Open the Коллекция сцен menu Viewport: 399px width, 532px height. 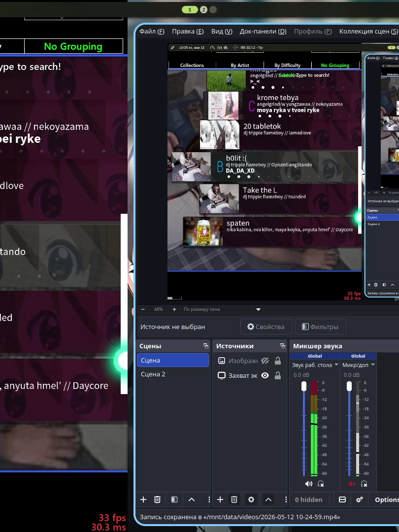point(368,31)
